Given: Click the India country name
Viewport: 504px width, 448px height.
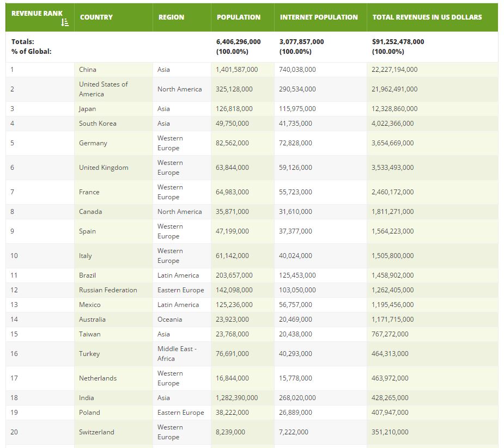Looking at the screenshot, I should pos(87,398).
